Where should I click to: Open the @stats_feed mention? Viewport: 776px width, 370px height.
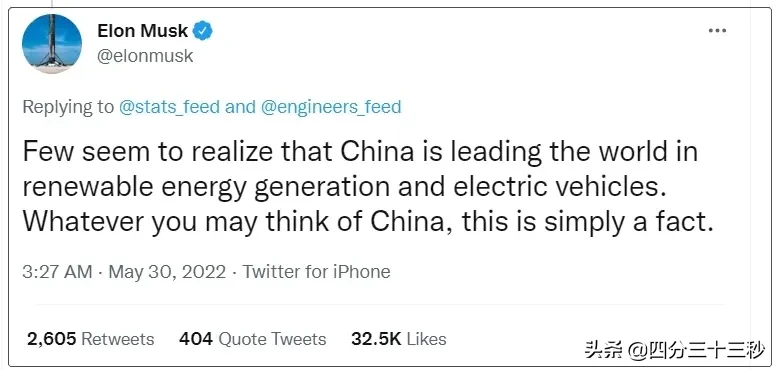click(x=169, y=107)
